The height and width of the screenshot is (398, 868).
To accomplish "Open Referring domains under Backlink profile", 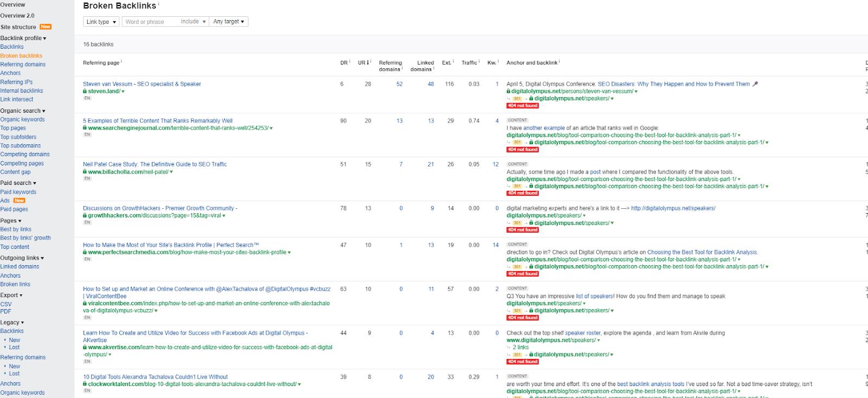I will (23, 65).
